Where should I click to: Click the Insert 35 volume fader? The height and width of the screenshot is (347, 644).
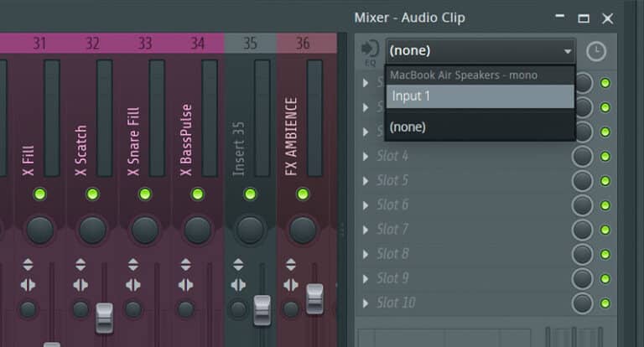pyautogui.click(x=262, y=310)
